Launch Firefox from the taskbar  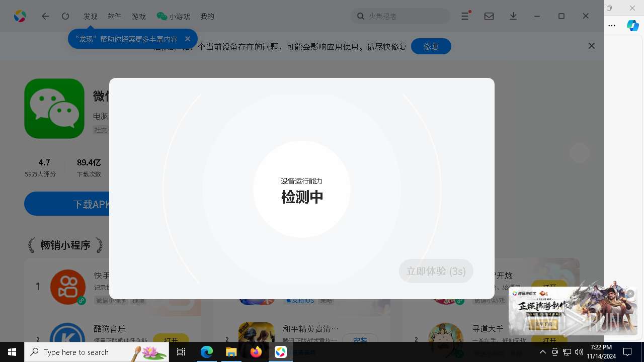pos(256,352)
